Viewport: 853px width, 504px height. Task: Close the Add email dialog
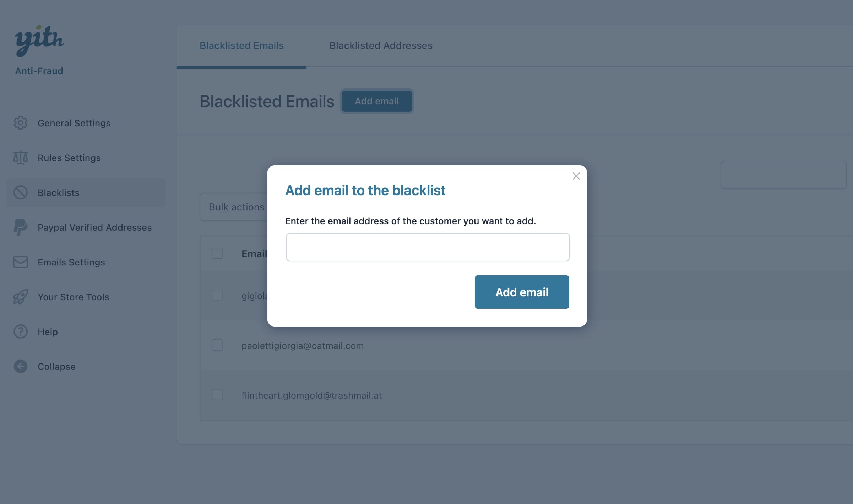pyautogui.click(x=576, y=176)
